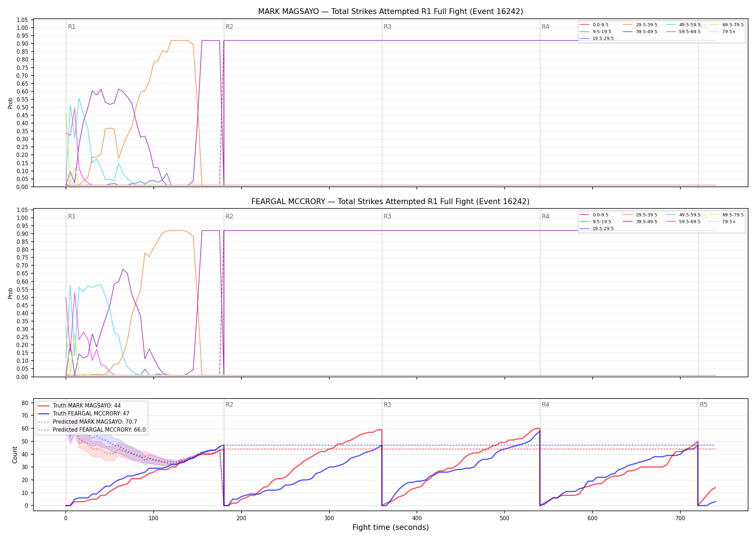
Task: Click the R3 round marker in middle chart
Action: (x=387, y=216)
